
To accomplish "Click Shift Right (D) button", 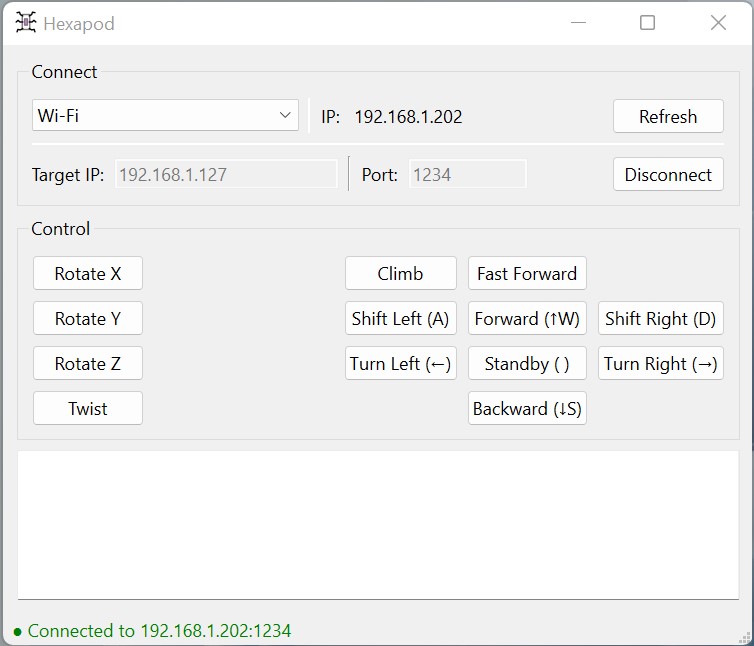I will [x=660, y=319].
